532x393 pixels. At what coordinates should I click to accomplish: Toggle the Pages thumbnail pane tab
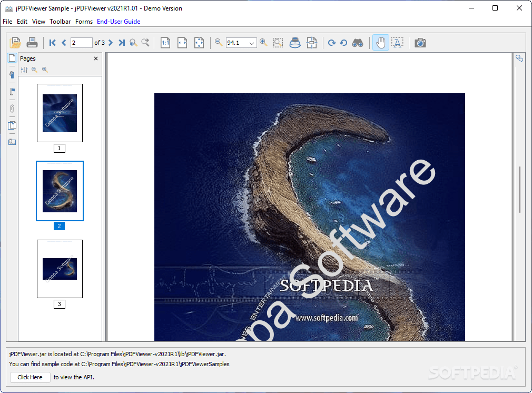[12, 58]
